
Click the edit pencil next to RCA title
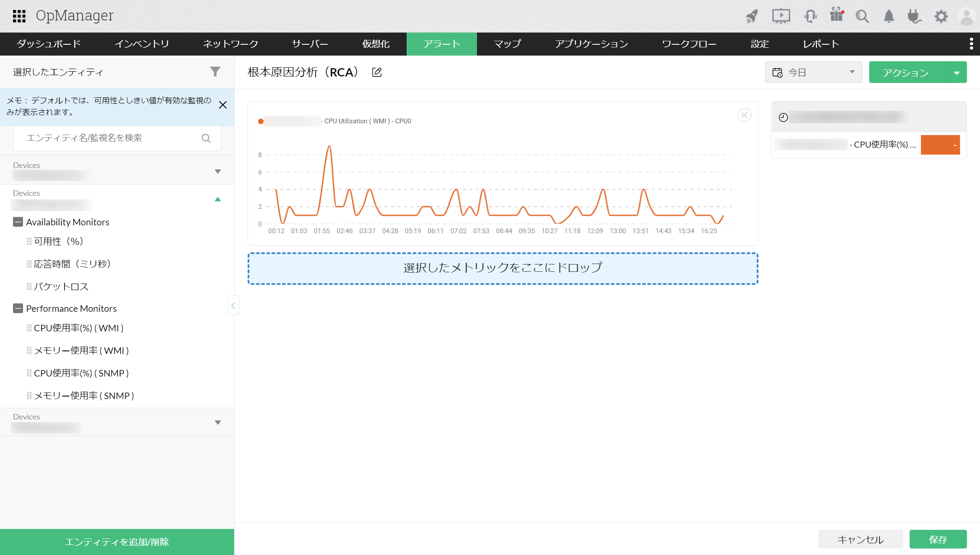coord(377,73)
